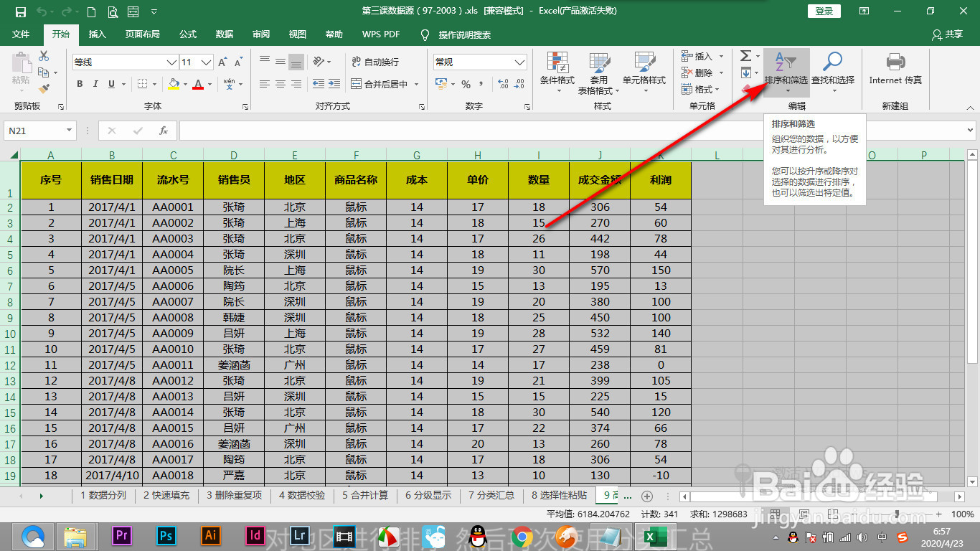
Task: Click the 自动求和 sigma icon
Action: (745, 55)
